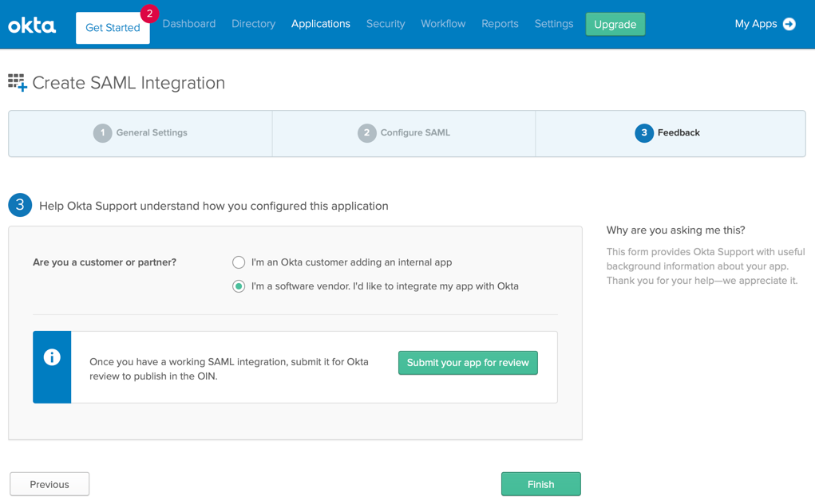This screenshot has height=504, width=815.
Task: Open the Get Started tab
Action: click(x=113, y=28)
